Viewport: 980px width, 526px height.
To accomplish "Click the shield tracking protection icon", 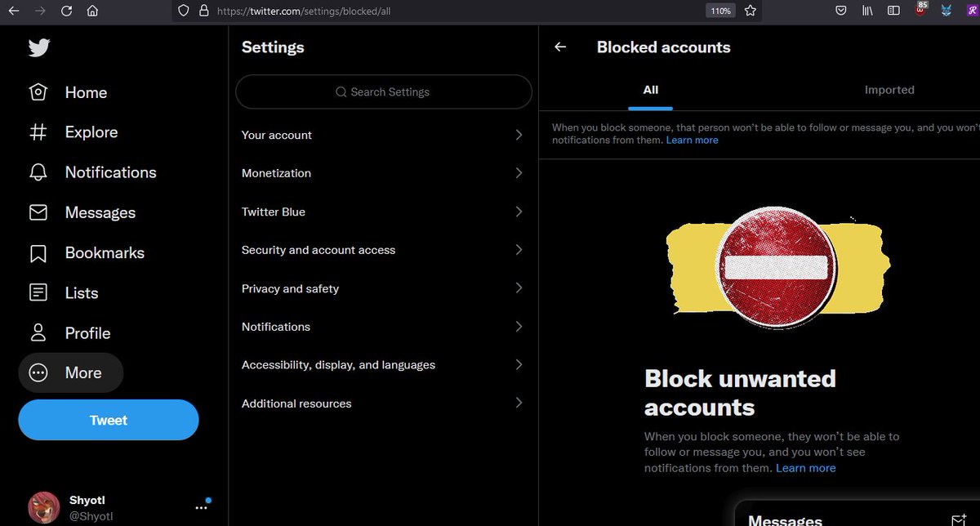I will point(183,11).
